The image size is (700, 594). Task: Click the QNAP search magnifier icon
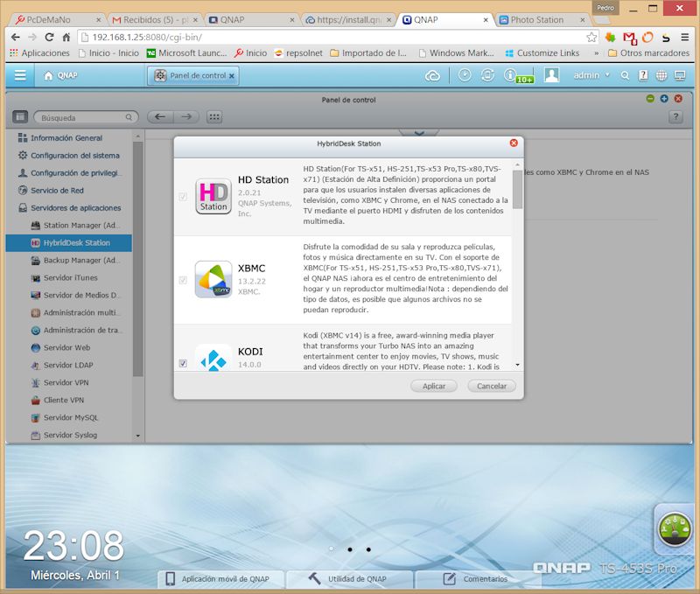coord(625,76)
